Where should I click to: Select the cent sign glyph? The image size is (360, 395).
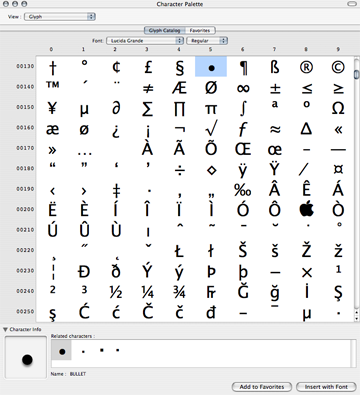(116, 67)
